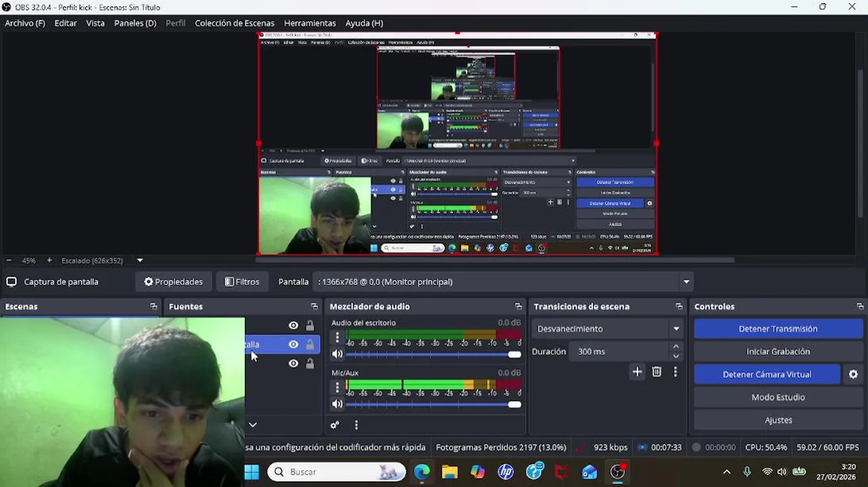
Task: Pop out the Controles dock panel
Action: pos(860,306)
